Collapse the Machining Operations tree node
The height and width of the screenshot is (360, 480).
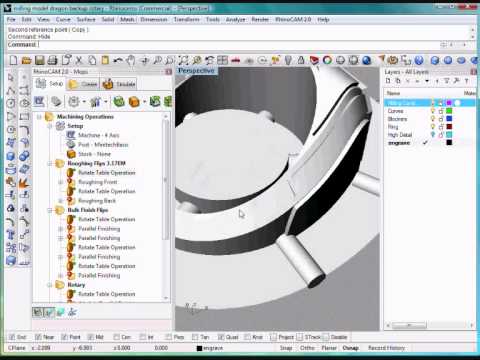click(39, 117)
